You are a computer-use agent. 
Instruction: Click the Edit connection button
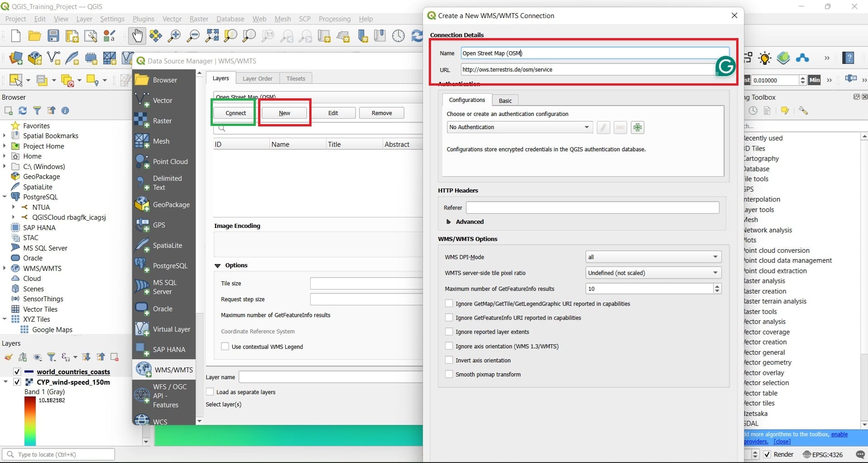(x=333, y=113)
